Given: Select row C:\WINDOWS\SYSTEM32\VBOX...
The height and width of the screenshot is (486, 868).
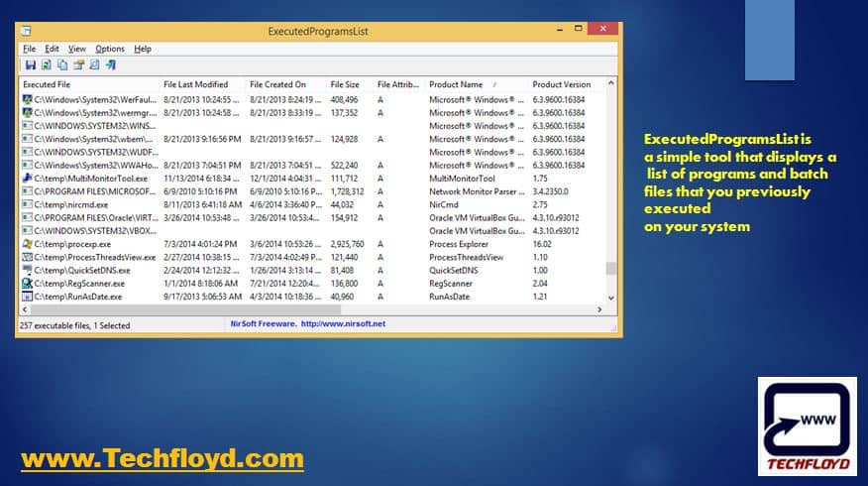Looking at the screenshot, I should pyautogui.click(x=313, y=230).
